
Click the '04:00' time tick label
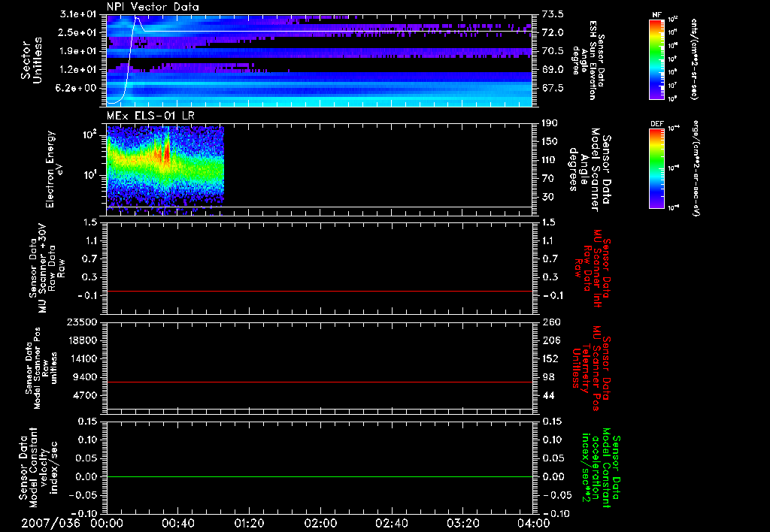[x=534, y=523]
